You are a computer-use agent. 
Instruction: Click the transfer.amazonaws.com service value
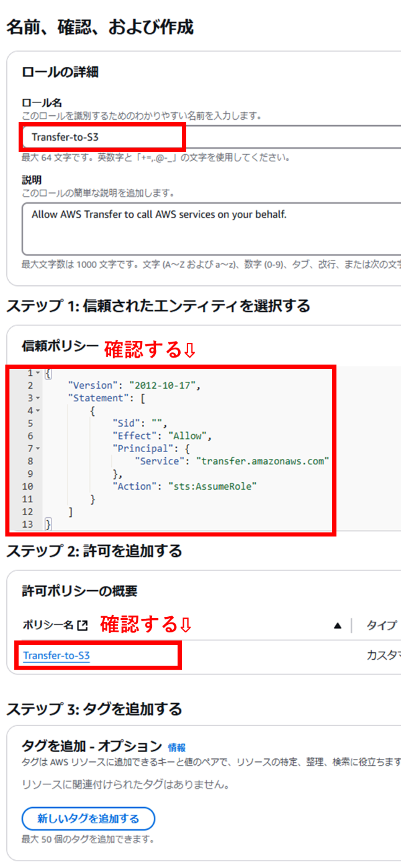click(262, 461)
